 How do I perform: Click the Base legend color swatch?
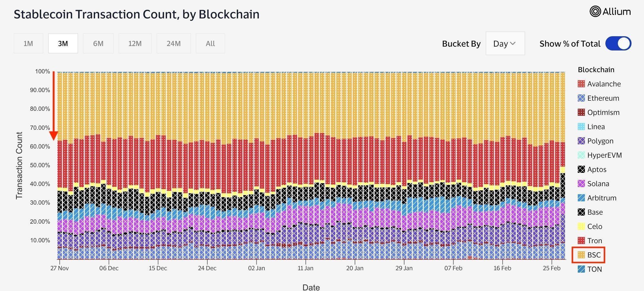coord(582,212)
